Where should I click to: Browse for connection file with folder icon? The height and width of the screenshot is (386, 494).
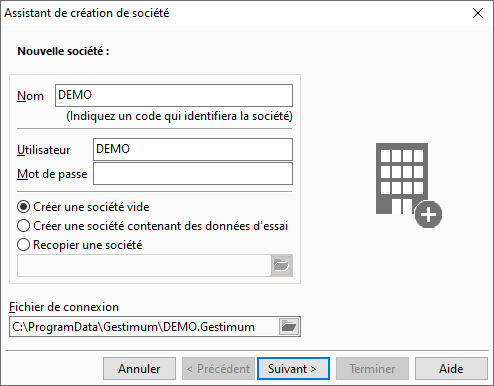[x=289, y=326]
